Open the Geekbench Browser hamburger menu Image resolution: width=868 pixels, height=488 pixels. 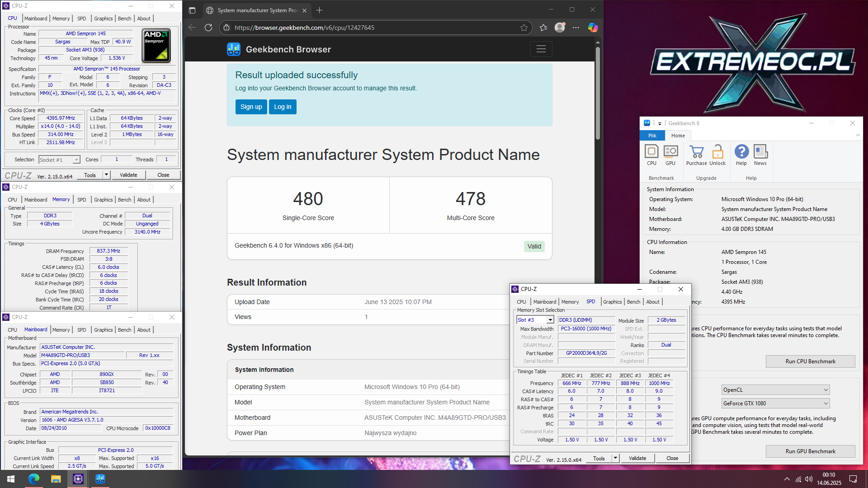[x=541, y=49]
